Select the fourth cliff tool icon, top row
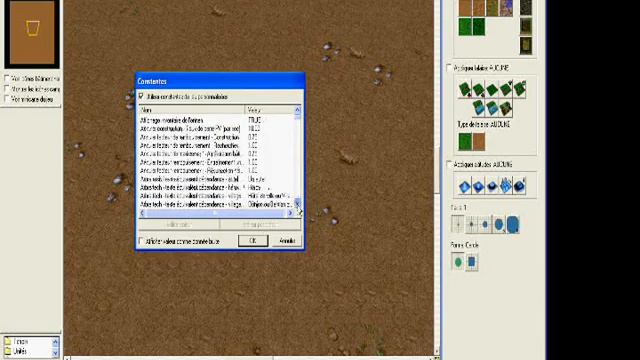The image size is (640, 360). pos(506,89)
